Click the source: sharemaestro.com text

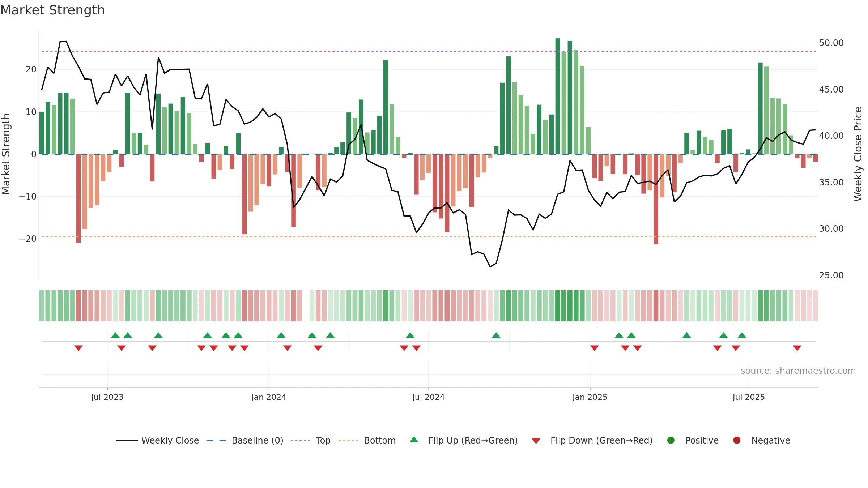(798, 371)
